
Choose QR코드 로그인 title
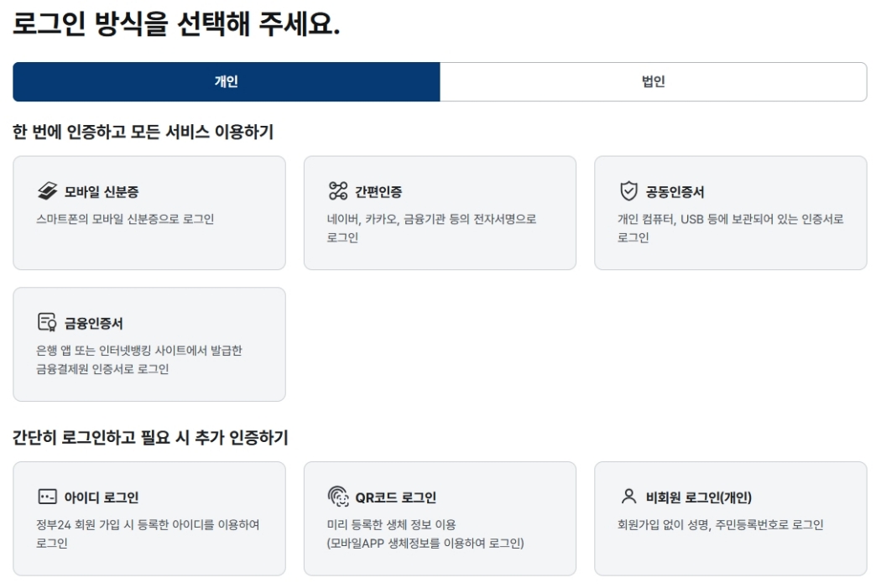pos(395,497)
